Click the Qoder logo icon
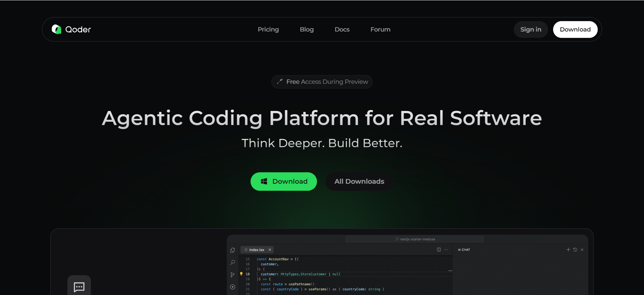 [x=56, y=29]
